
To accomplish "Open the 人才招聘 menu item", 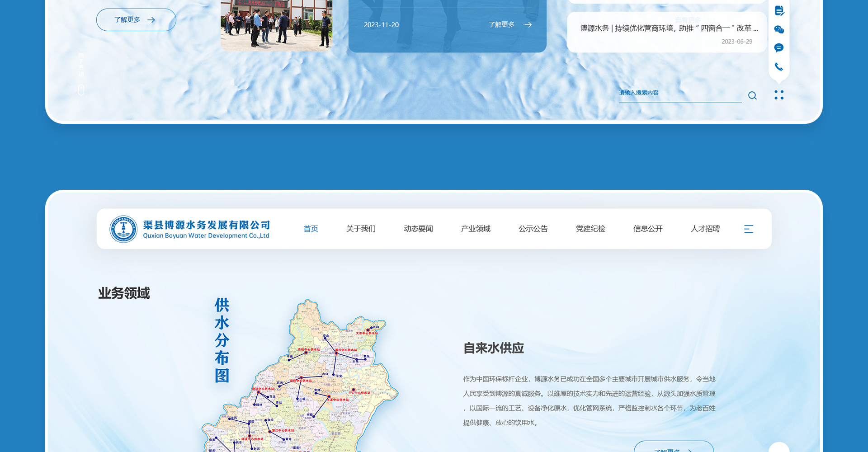I will (705, 229).
